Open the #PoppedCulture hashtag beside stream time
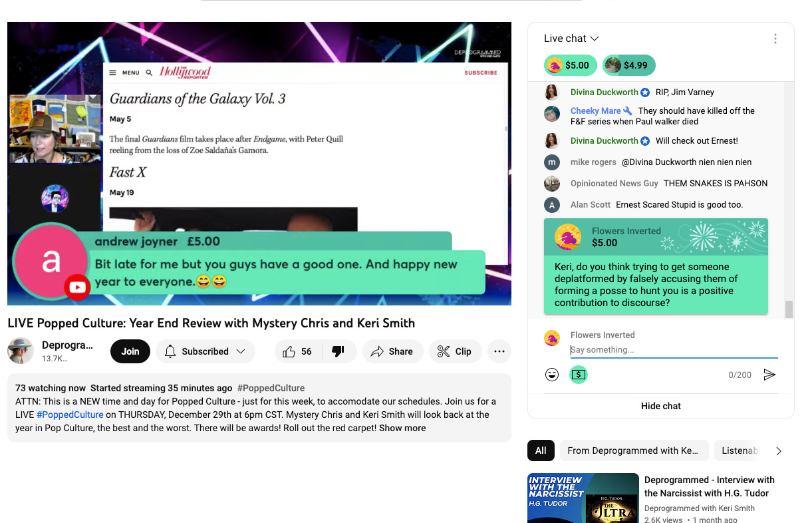The width and height of the screenshot is (812, 523). 271,388
